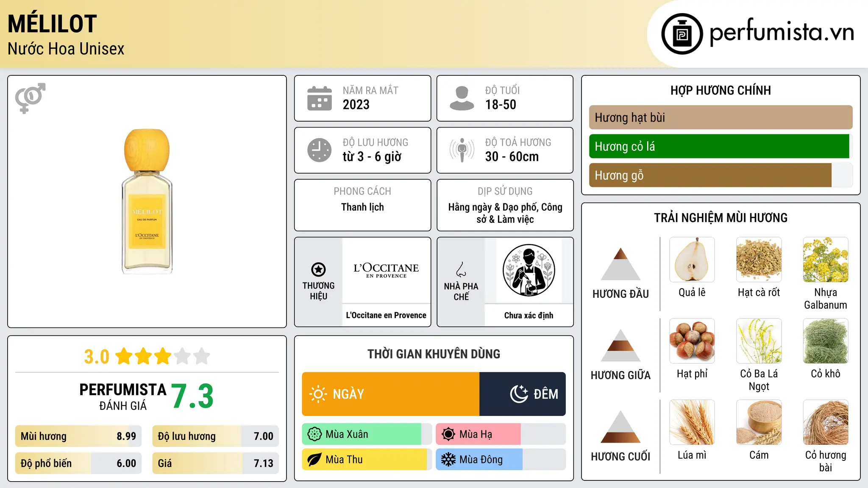The height and width of the screenshot is (488, 868).
Task: Open the Hạt phỉ hazelnut note image
Action: [692, 341]
